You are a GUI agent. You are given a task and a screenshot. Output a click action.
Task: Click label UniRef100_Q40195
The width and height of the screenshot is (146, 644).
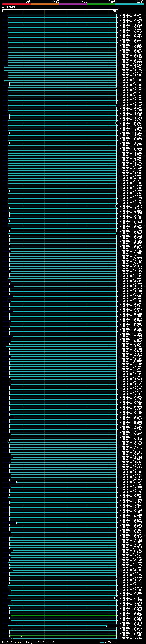[x=131, y=464]
